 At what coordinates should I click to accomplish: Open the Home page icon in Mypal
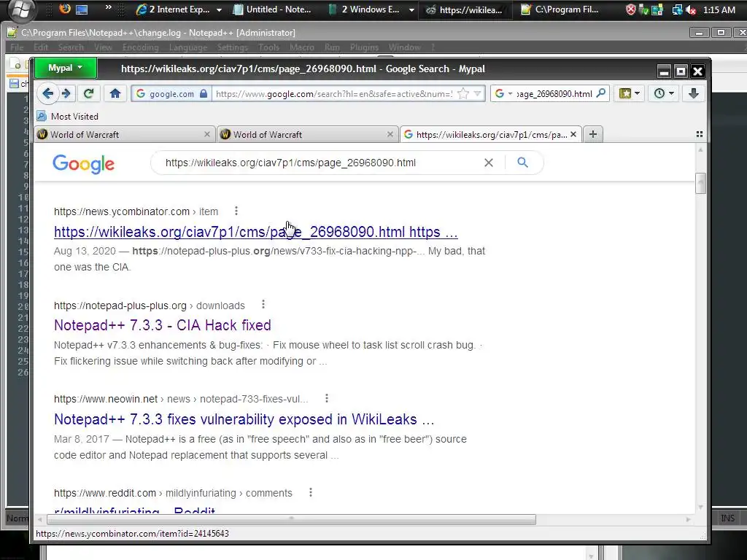point(115,93)
